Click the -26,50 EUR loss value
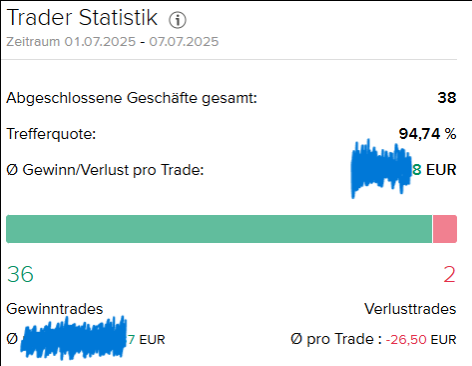This screenshot has height=366, width=472. pyautogui.click(x=421, y=340)
